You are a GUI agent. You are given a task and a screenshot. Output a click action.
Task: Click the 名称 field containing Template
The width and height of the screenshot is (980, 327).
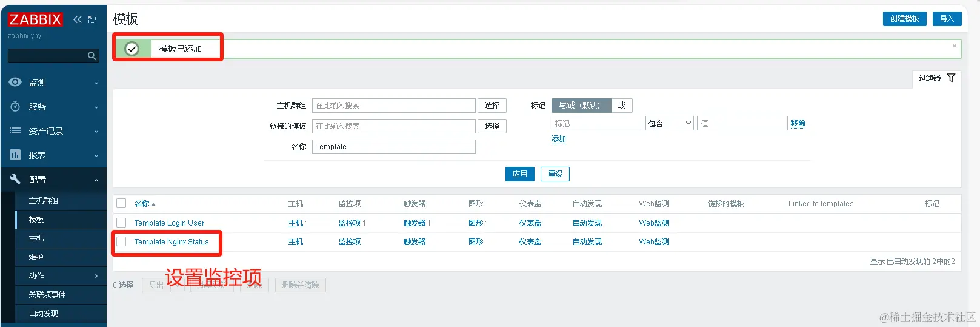pos(394,147)
